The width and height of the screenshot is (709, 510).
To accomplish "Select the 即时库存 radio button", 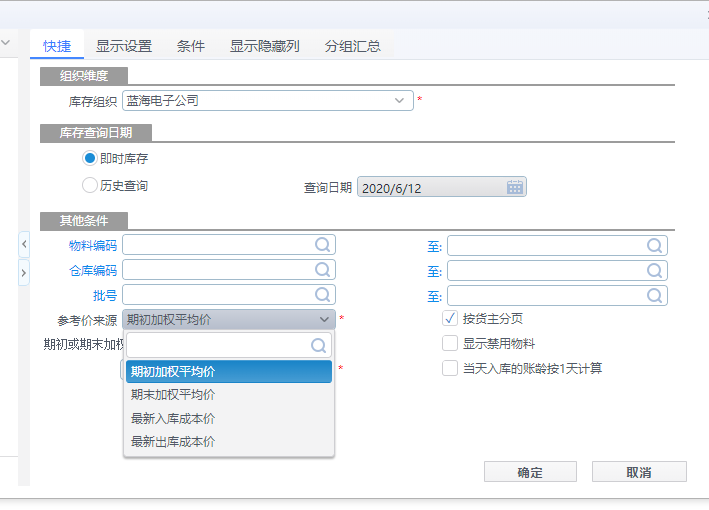I will (x=90, y=159).
